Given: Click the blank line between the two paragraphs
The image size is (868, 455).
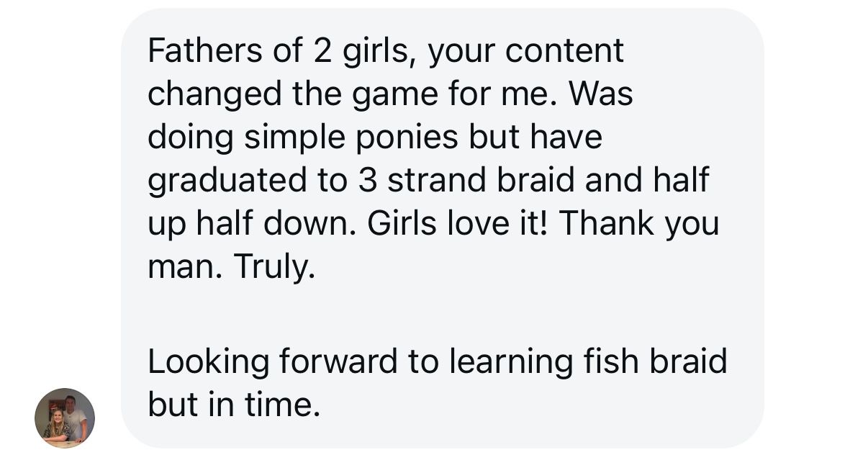Looking at the screenshot, I should [x=442, y=315].
